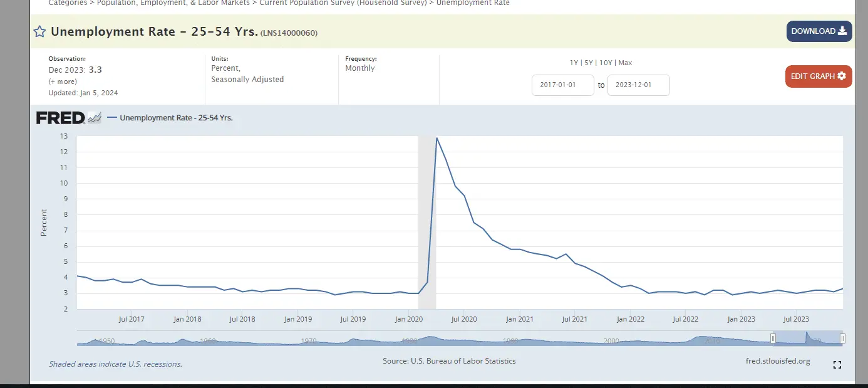Click the left handle of range slider

pos(773,338)
